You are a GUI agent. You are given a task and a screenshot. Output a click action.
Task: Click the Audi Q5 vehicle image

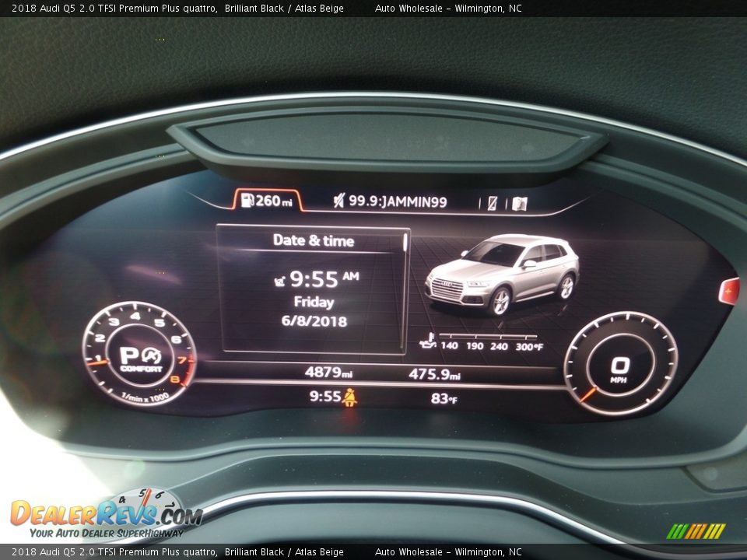point(503,272)
